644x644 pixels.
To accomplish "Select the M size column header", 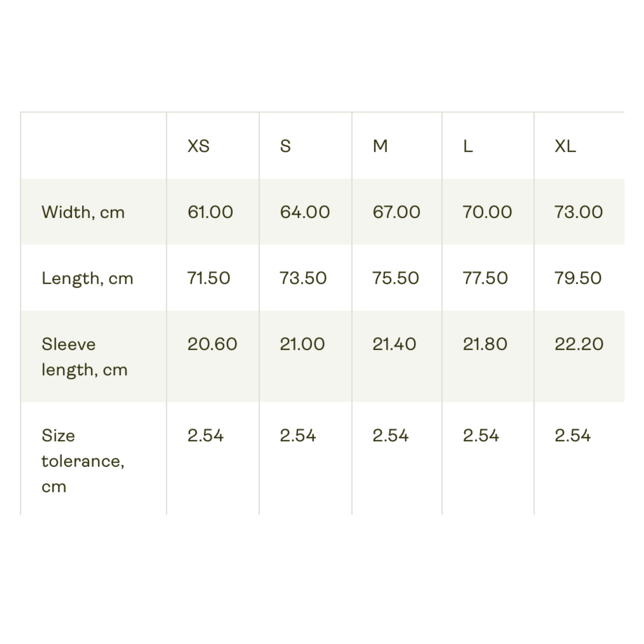I will pyautogui.click(x=380, y=146).
